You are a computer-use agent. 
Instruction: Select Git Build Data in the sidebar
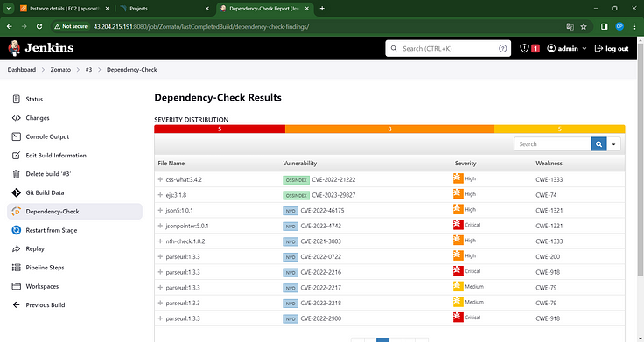pos(45,192)
